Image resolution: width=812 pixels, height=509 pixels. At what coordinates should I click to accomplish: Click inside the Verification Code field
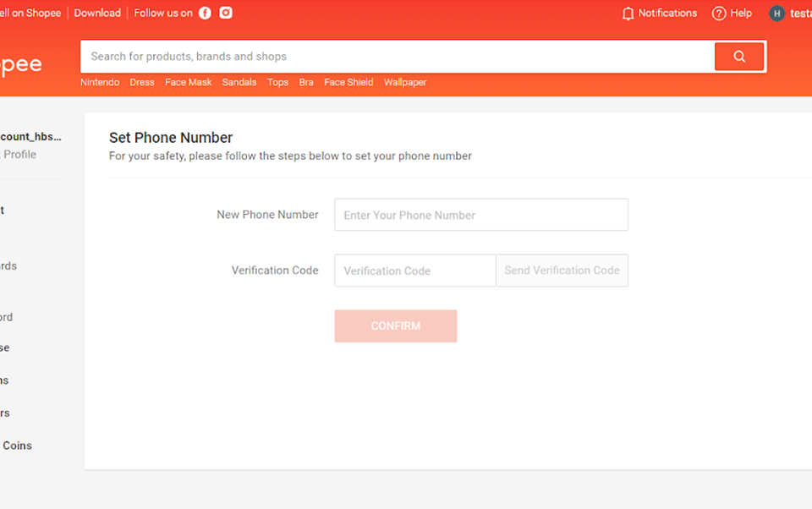(x=414, y=270)
